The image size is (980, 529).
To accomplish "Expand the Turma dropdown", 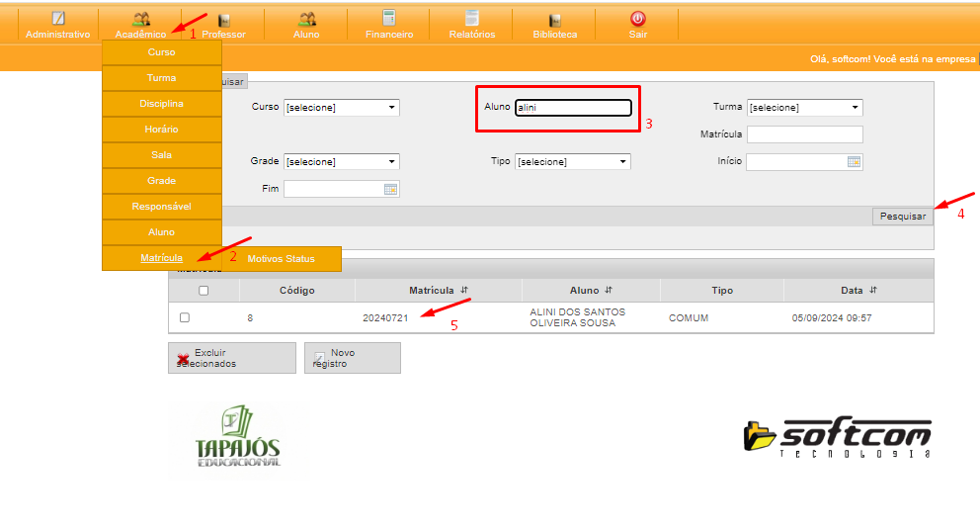I will [855, 108].
